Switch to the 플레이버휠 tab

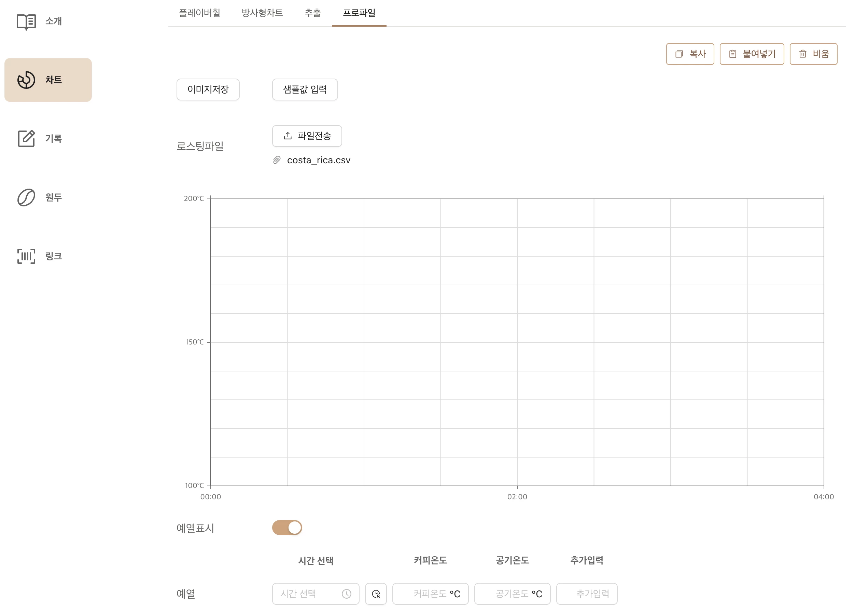(x=200, y=13)
